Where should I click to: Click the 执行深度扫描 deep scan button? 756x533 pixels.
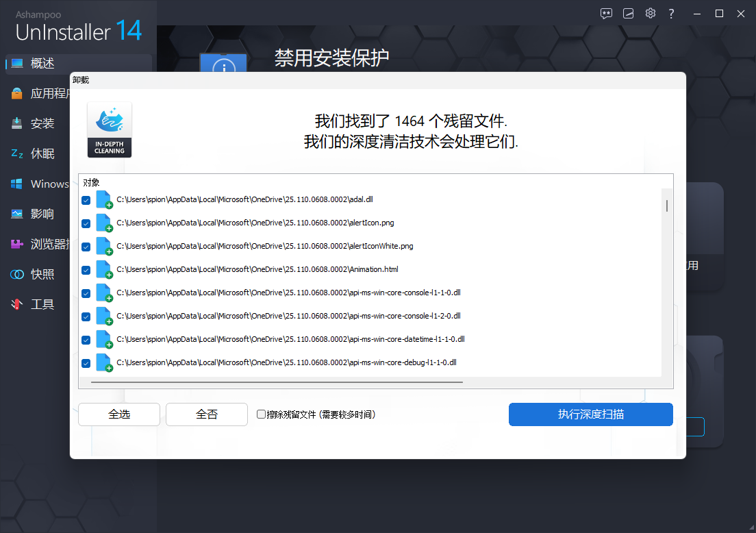(590, 414)
